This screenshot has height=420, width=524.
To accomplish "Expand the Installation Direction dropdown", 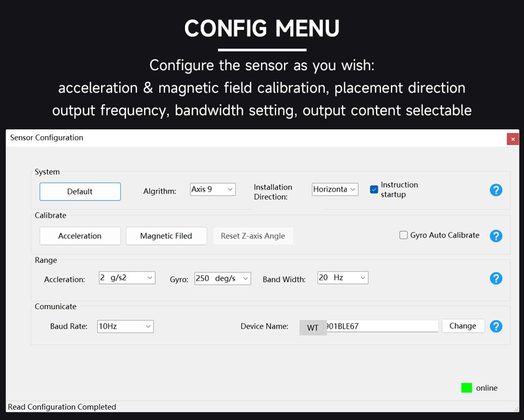I will click(x=335, y=189).
